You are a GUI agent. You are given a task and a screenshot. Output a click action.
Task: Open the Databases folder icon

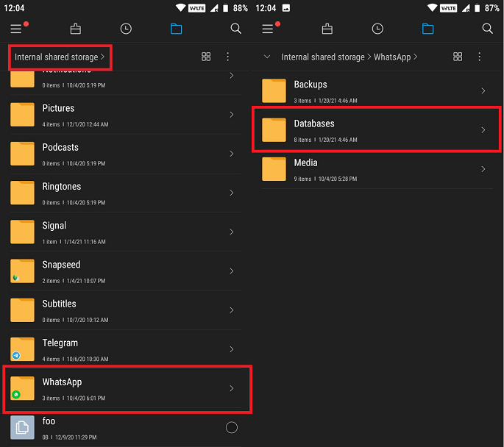click(274, 130)
